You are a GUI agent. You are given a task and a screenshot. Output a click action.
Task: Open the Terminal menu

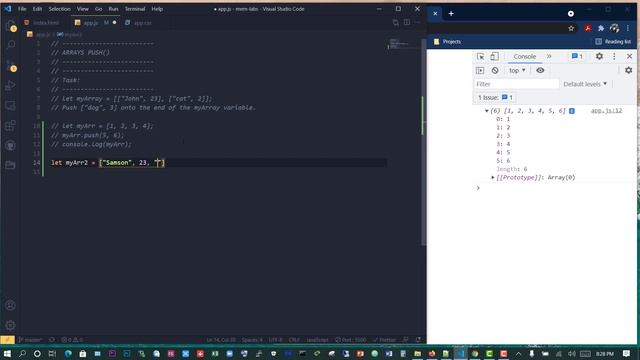[135, 9]
